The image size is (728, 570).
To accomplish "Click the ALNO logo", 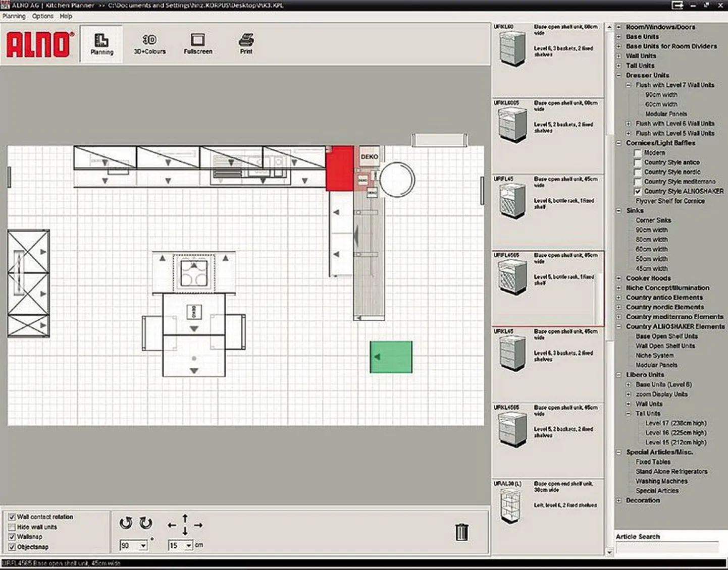I will click(39, 44).
